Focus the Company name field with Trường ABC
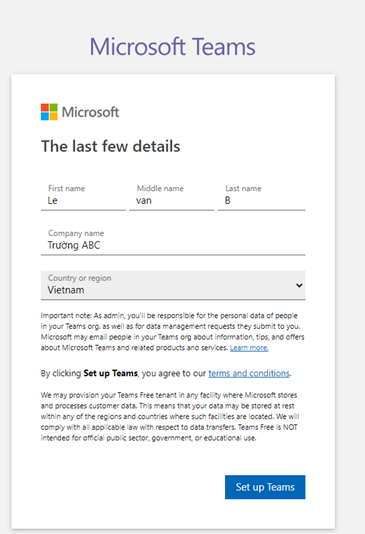 click(173, 241)
